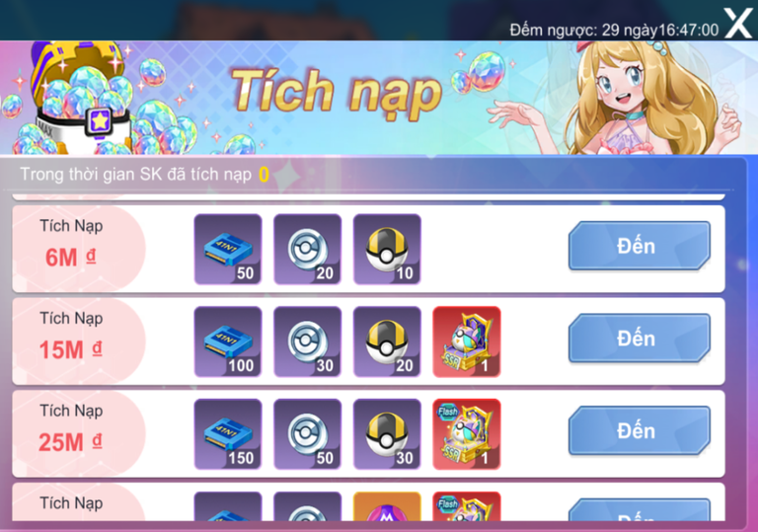Image resolution: width=758 pixels, height=532 pixels.
Task: Open the SSR treasure chest in 15M tier
Action: click(467, 342)
